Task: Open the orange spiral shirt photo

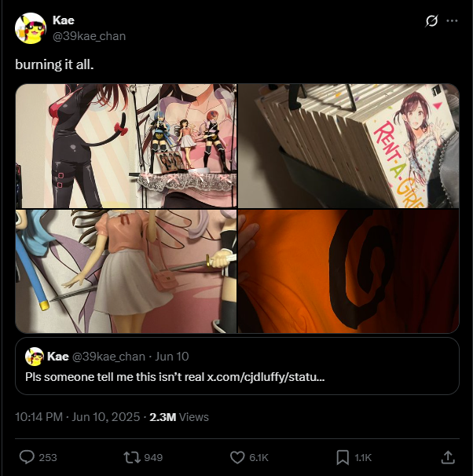Action: [x=349, y=271]
